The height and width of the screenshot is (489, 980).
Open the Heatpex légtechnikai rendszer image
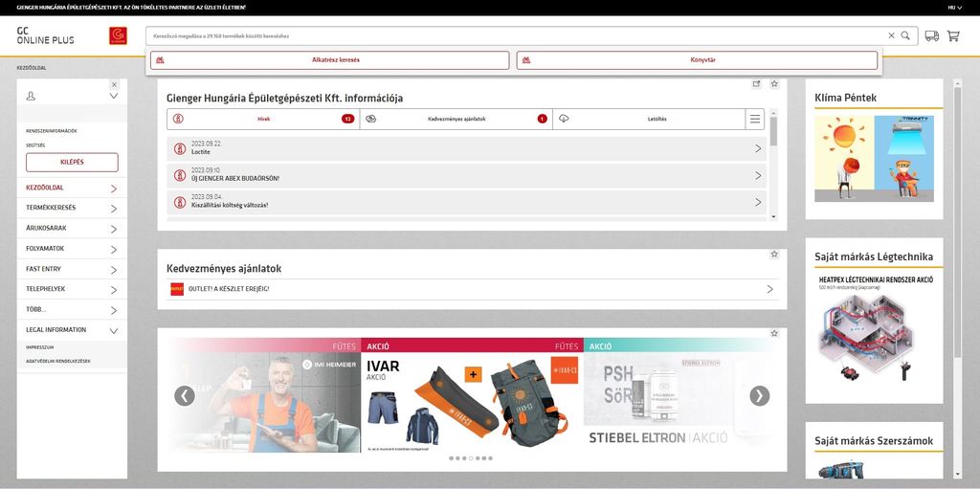(x=877, y=329)
